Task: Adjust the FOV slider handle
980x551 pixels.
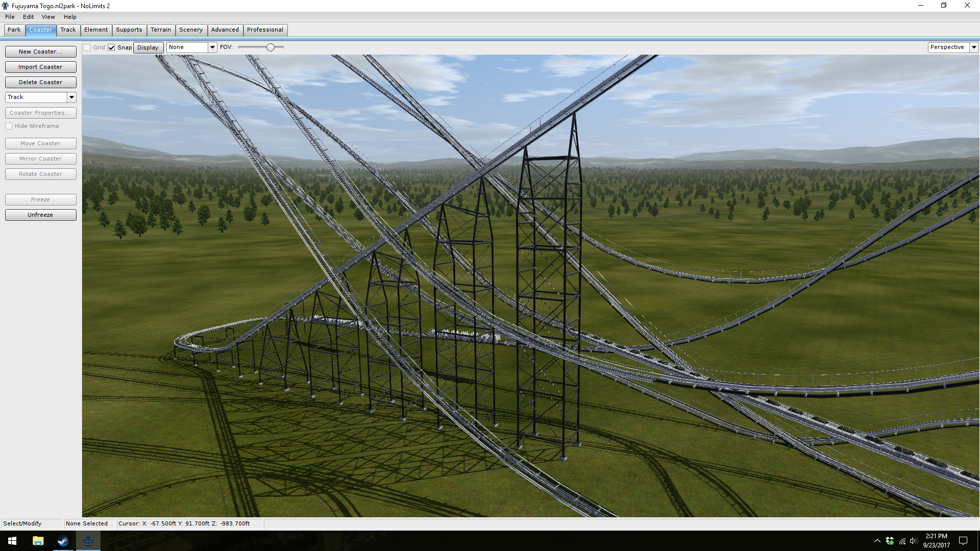Action: (x=271, y=47)
